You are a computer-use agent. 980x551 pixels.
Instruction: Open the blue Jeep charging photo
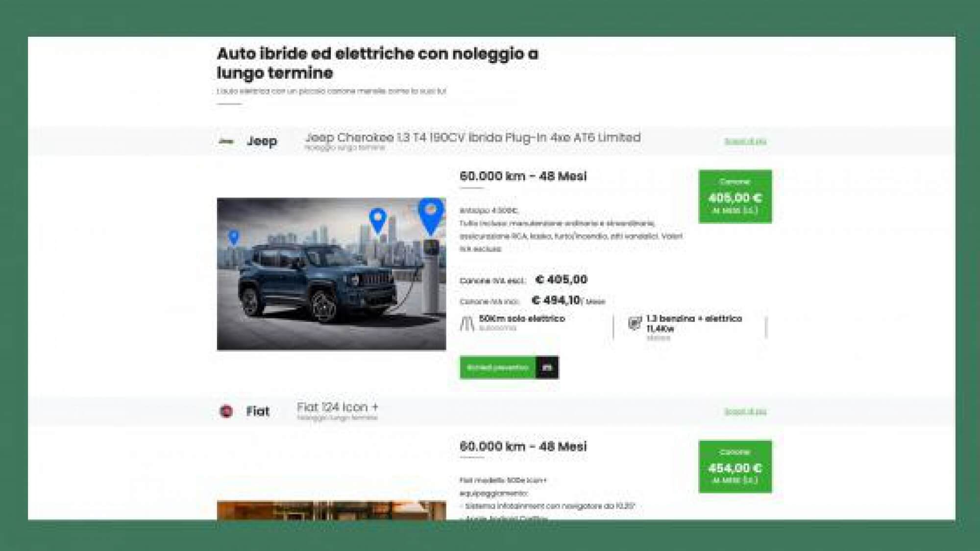coord(331,274)
